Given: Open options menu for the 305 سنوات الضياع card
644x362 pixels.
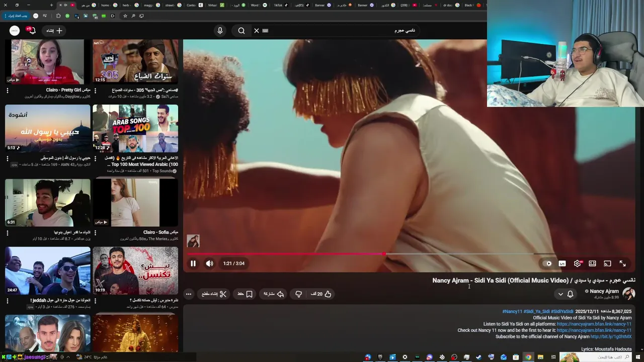Looking at the screenshot, I should pyautogui.click(x=95, y=90).
